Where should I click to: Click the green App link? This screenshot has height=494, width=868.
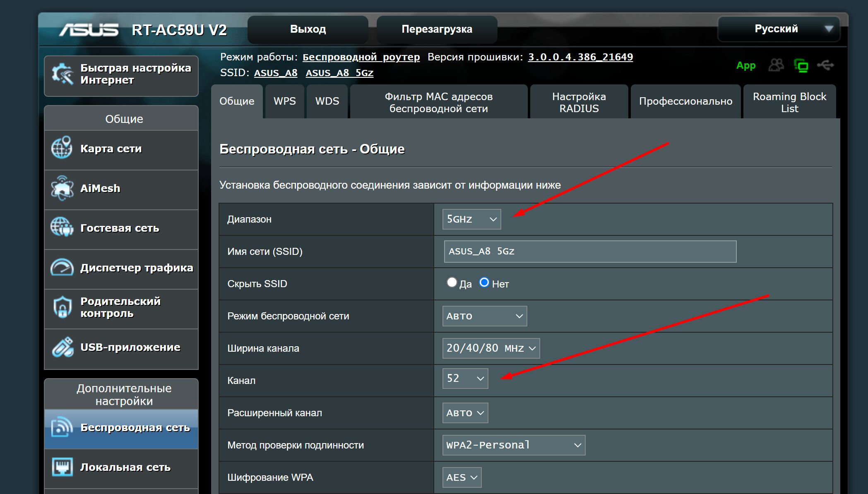[x=746, y=65]
